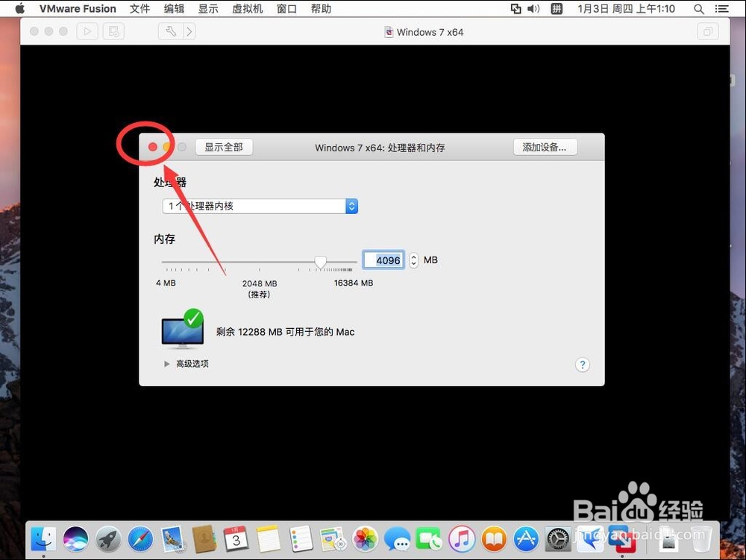
Task: Open Notes from the Dock
Action: pyautogui.click(x=269, y=539)
